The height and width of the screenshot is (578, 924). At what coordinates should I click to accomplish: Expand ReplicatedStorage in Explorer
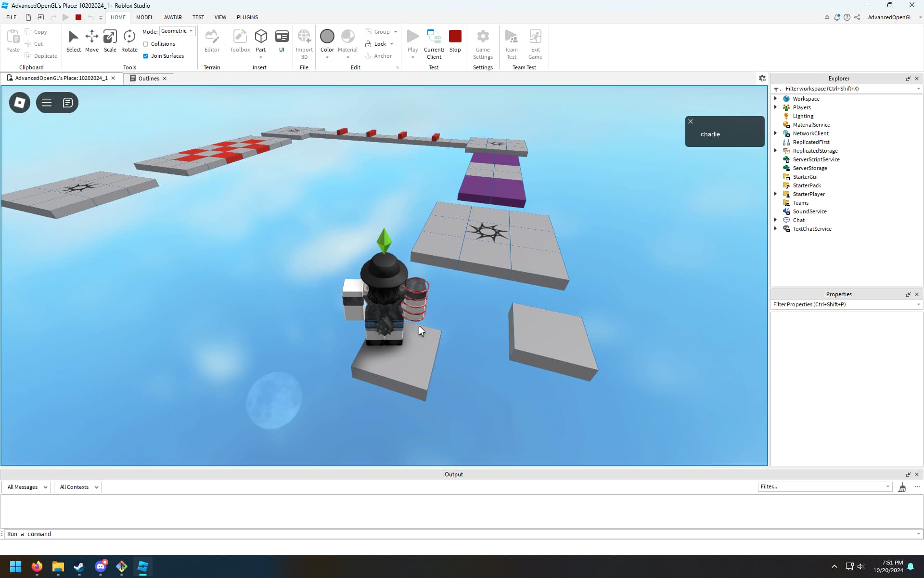click(x=775, y=150)
